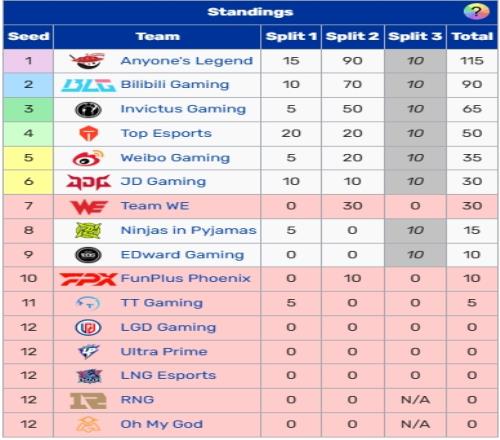Screen dimensions: 500x440
Task: Click the Anyone's Legend team logo
Action: tap(87, 61)
